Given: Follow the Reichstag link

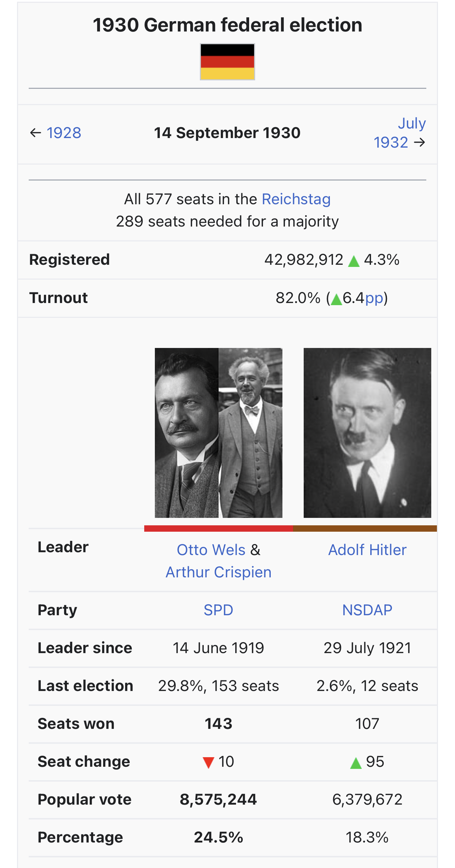Looking at the screenshot, I should point(296,199).
